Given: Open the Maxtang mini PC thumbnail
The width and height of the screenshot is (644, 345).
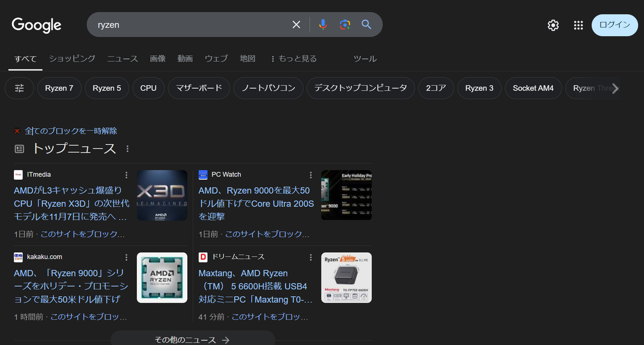Looking at the screenshot, I should click(x=346, y=277).
